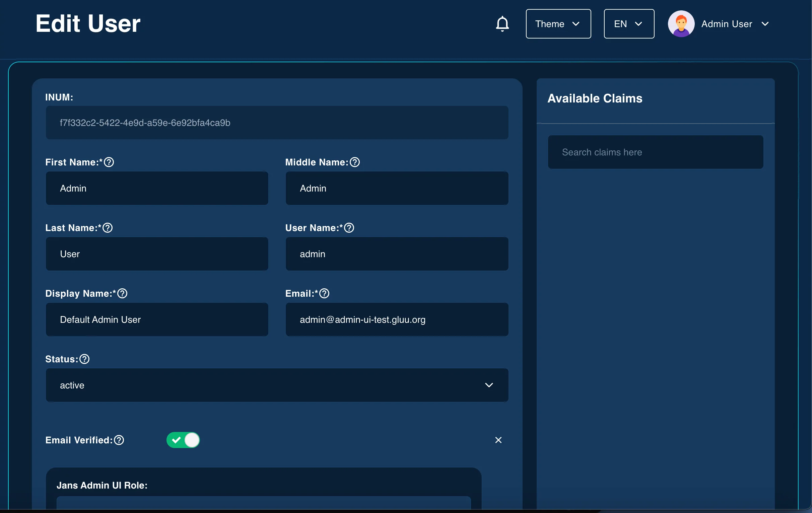Toggle the Email Verified switch off

pos(183,440)
